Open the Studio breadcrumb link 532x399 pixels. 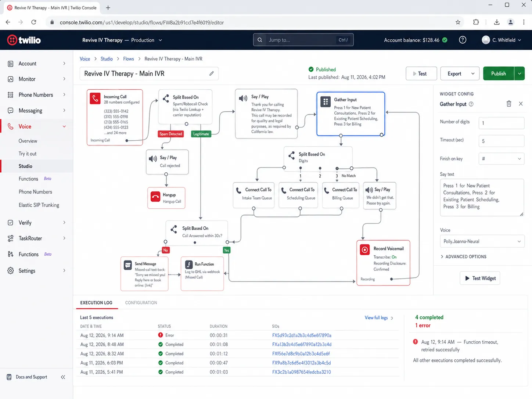click(x=107, y=59)
